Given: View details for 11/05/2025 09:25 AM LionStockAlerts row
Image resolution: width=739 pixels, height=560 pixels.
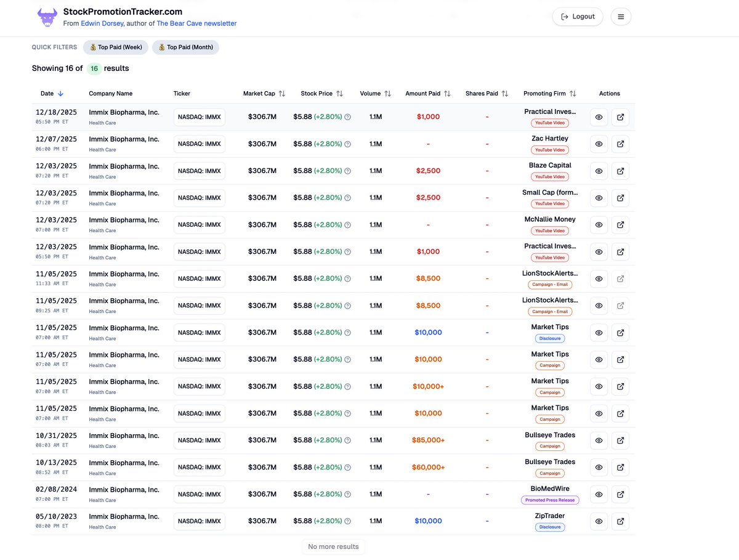Looking at the screenshot, I should 599,306.
